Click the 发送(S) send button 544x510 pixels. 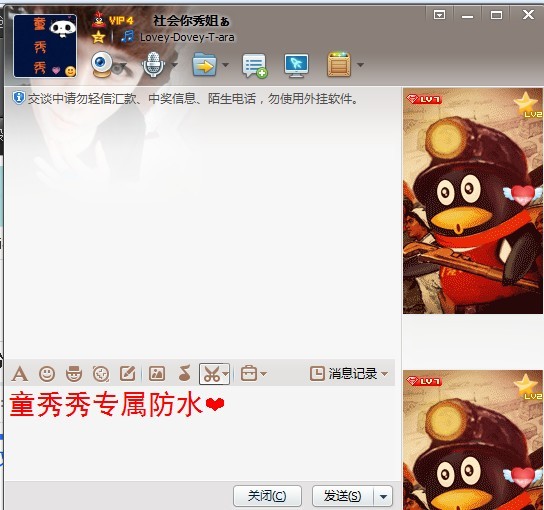[343, 496]
